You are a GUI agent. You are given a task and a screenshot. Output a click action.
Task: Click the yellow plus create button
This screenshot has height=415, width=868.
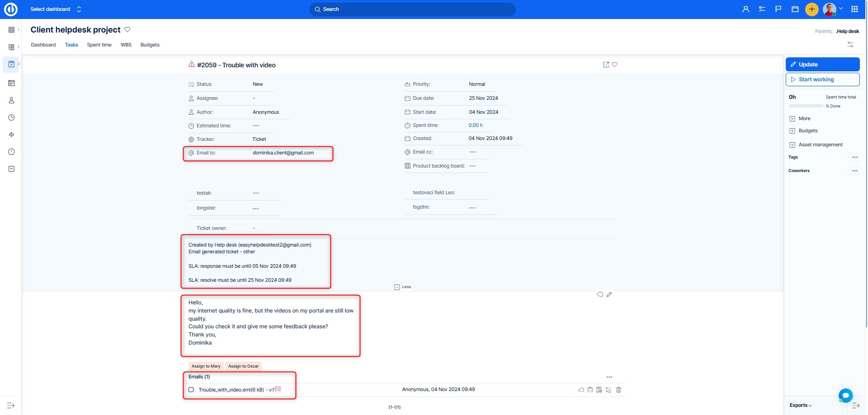[811, 9]
